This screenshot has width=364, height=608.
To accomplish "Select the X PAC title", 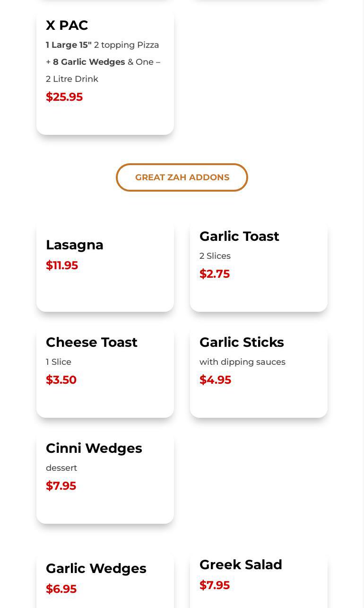I will (67, 25).
